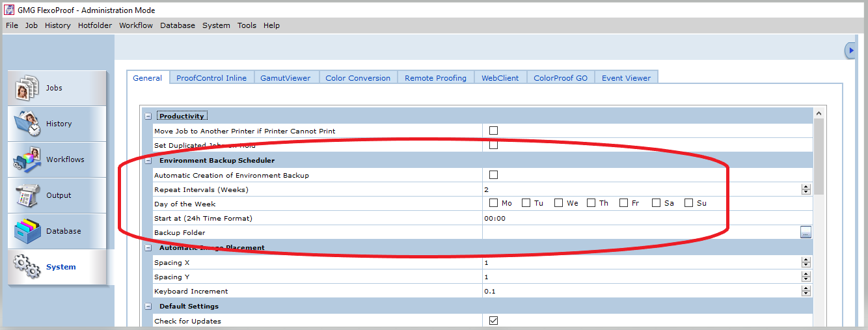This screenshot has width=868, height=330.
Task: Click the Spacing Y value field
Action: tap(642, 277)
